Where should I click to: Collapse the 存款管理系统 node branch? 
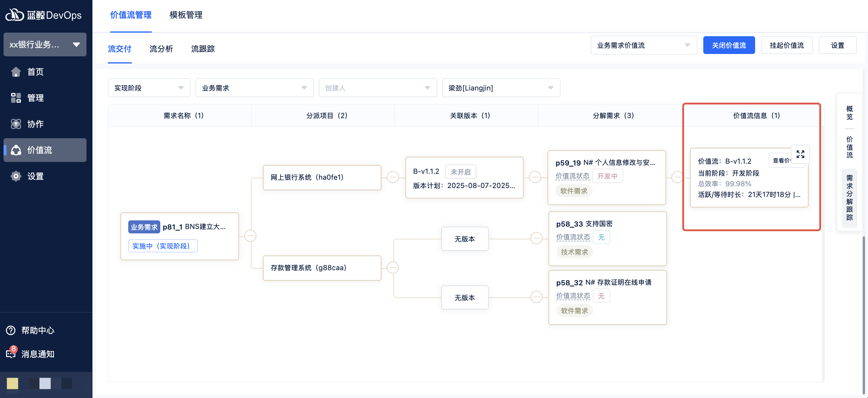393,268
